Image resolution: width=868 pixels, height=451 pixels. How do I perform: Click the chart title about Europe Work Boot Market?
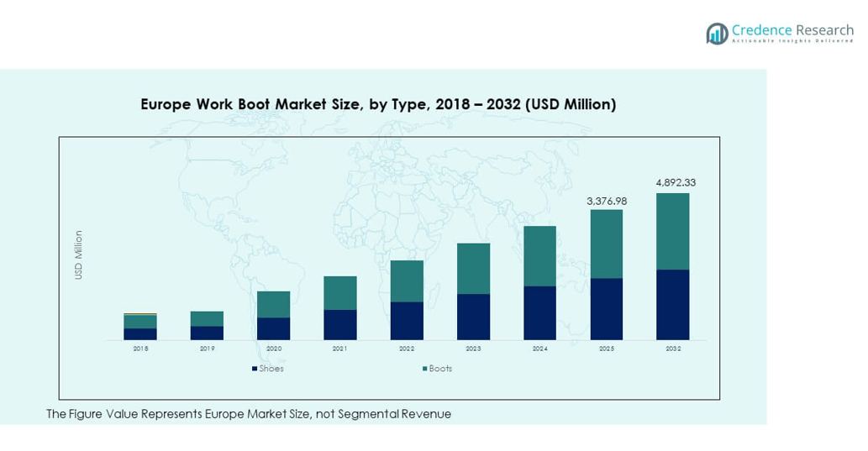378,105
